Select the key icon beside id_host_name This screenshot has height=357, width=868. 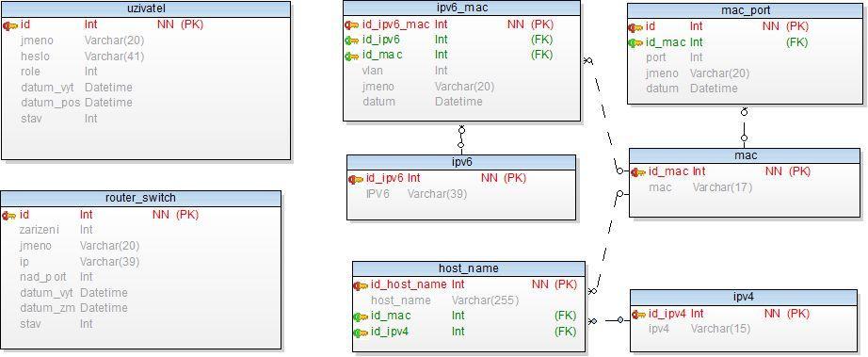coord(361,285)
